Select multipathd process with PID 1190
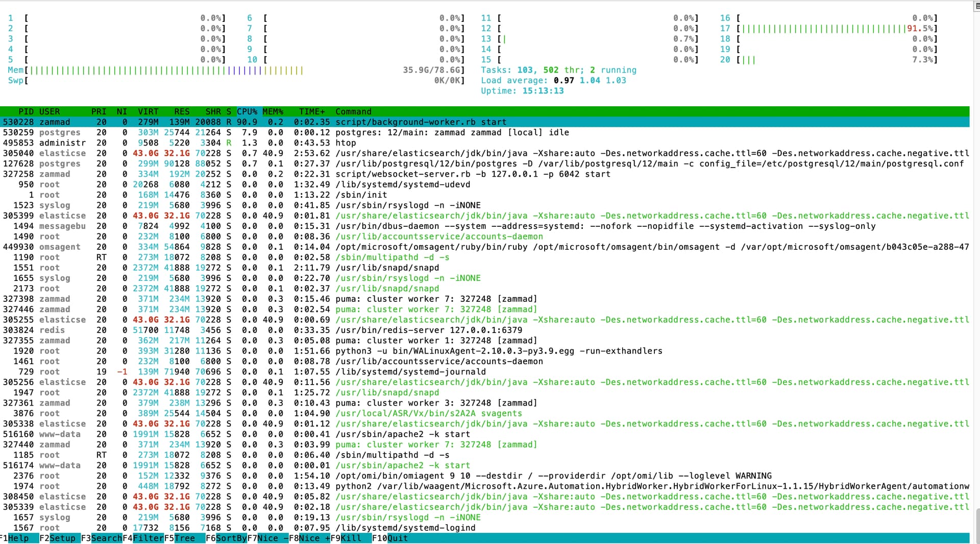The width and height of the screenshot is (980, 544). pos(485,257)
